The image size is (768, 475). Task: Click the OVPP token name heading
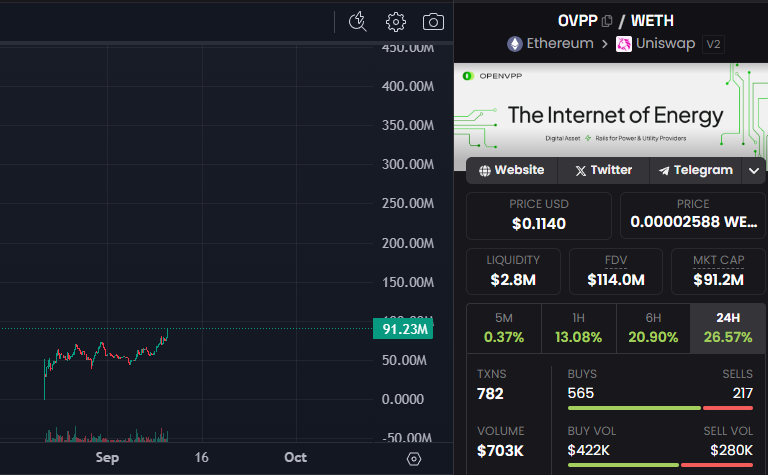coord(577,21)
